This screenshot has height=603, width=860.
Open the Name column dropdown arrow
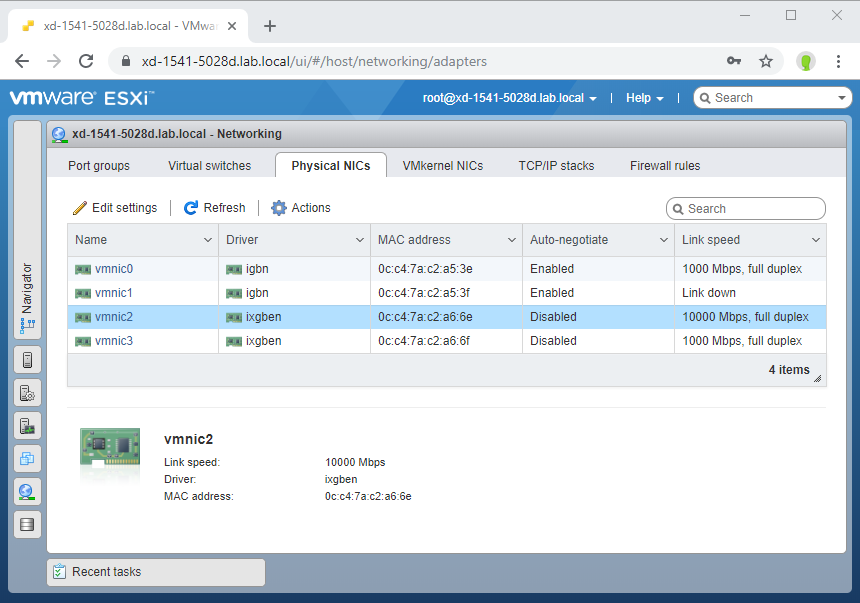pyautogui.click(x=208, y=240)
